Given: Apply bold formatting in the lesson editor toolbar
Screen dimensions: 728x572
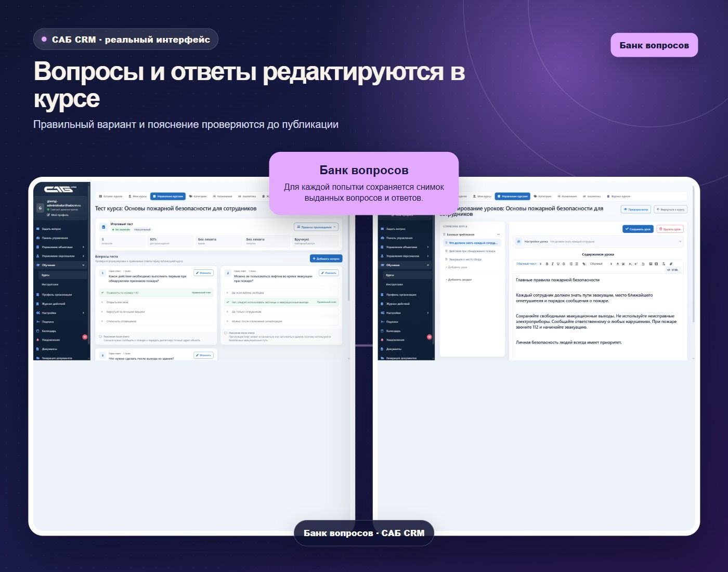Looking at the screenshot, I should click(547, 264).
